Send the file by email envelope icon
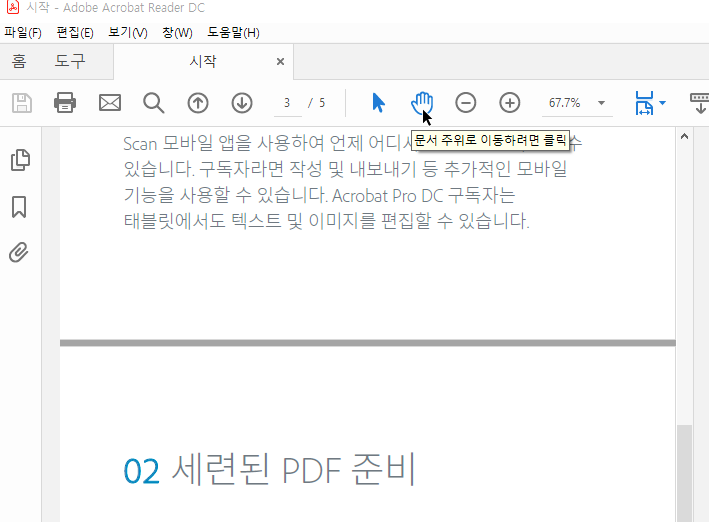This screenshot has width=709, height=522. (x=110, y=103)
